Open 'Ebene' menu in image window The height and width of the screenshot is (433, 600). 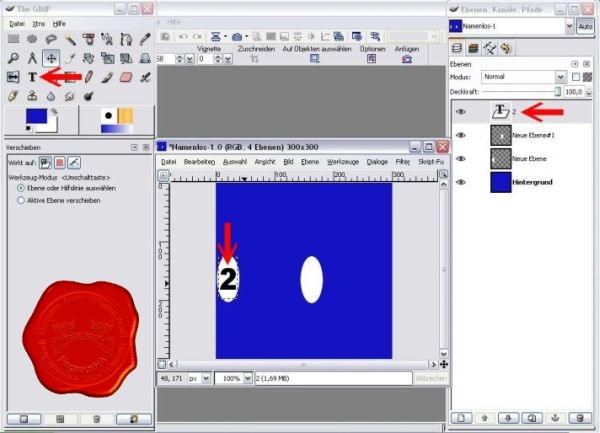pos(310,162)
